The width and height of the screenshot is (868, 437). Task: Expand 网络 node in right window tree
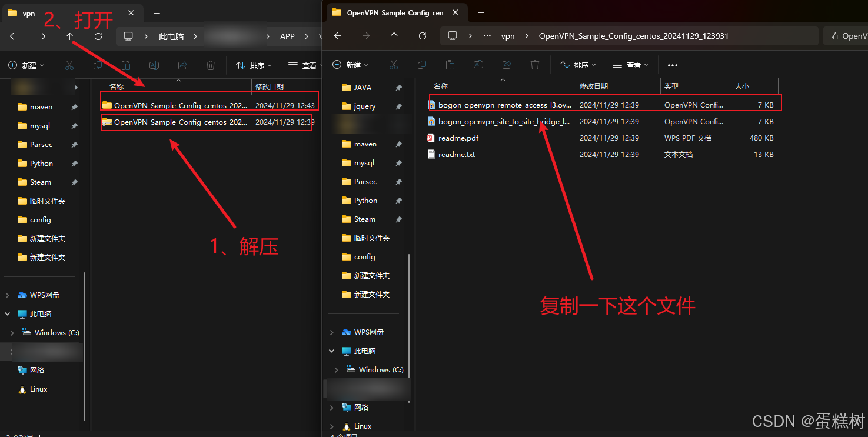tap(331, 408)
